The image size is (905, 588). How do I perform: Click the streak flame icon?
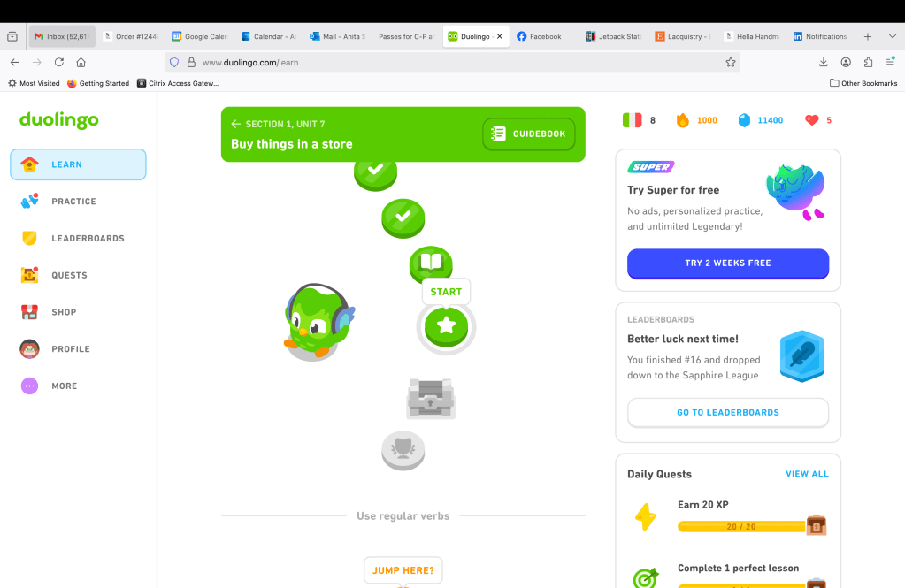click(682, 120)
